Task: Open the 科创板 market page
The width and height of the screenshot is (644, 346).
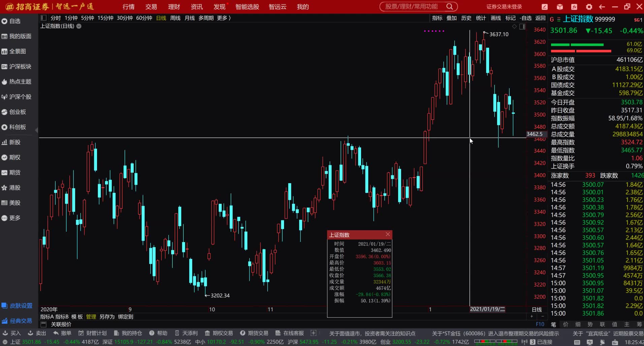Action: [x=14, y=127]
